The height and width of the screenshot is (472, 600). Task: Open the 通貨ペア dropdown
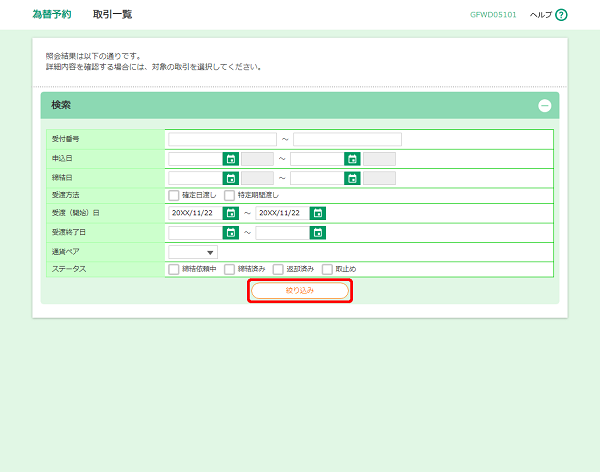(193, 252)
